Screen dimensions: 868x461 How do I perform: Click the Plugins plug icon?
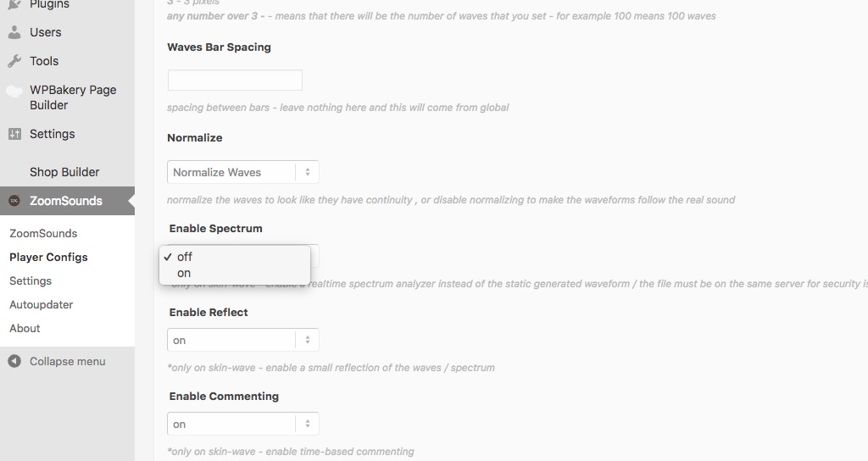[x=14, y=4]
